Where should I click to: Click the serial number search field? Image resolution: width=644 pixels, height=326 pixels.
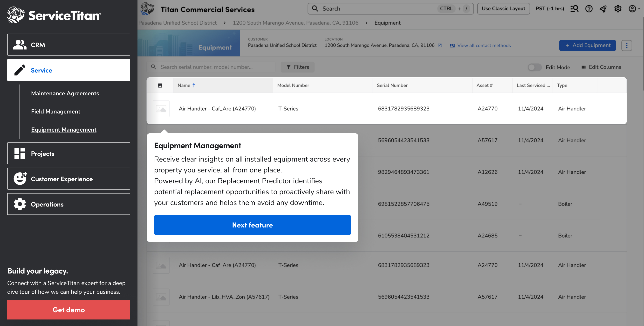click(215, 67)
